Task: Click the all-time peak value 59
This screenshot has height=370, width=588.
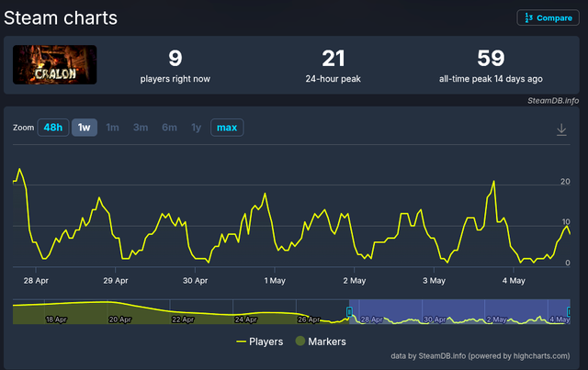Action: click(491, 58)
